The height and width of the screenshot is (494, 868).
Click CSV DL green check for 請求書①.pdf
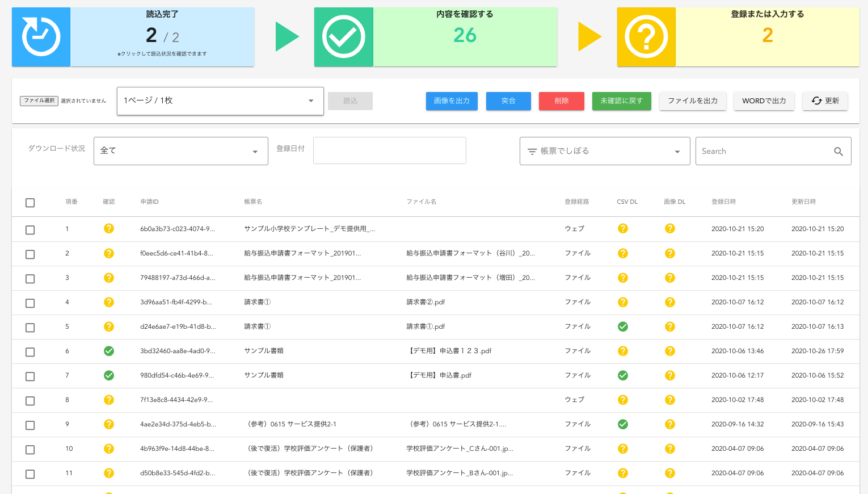click(x=623, y=326)
